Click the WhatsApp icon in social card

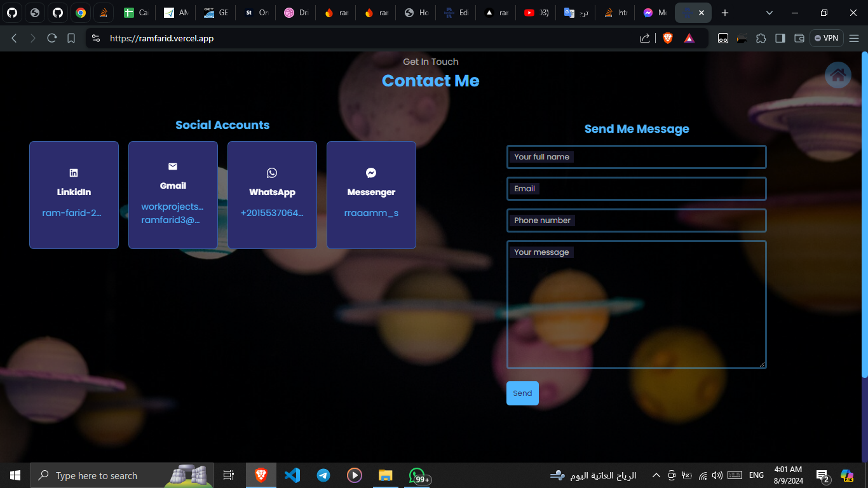tap(272, 173)
